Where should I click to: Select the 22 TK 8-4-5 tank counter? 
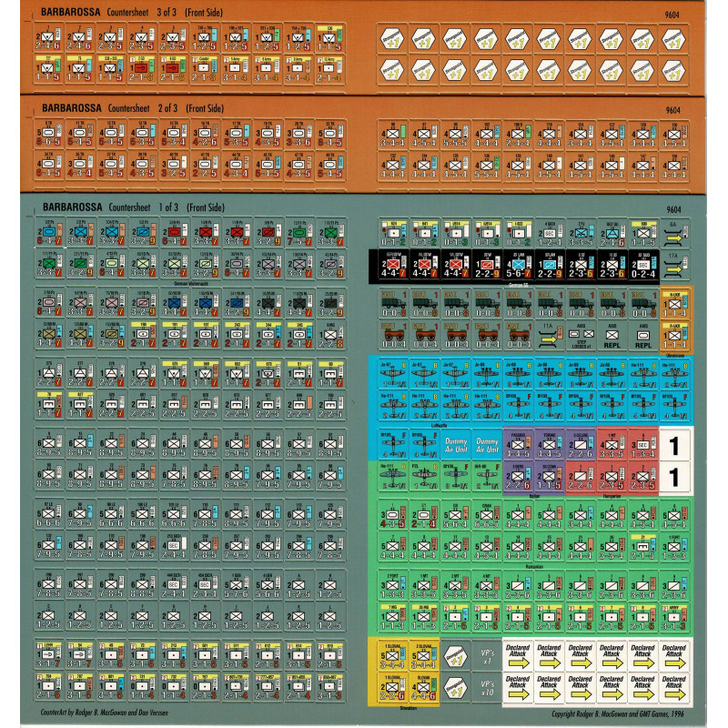click(330, 133)
